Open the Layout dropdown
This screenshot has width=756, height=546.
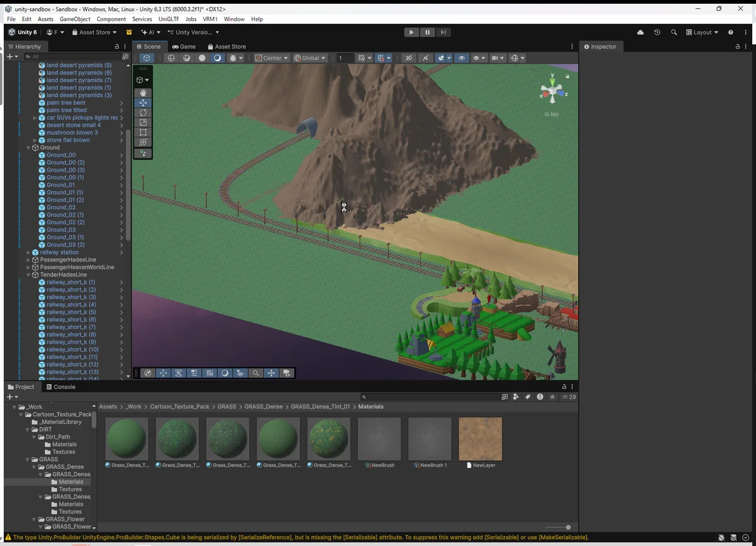coord(702,32)
